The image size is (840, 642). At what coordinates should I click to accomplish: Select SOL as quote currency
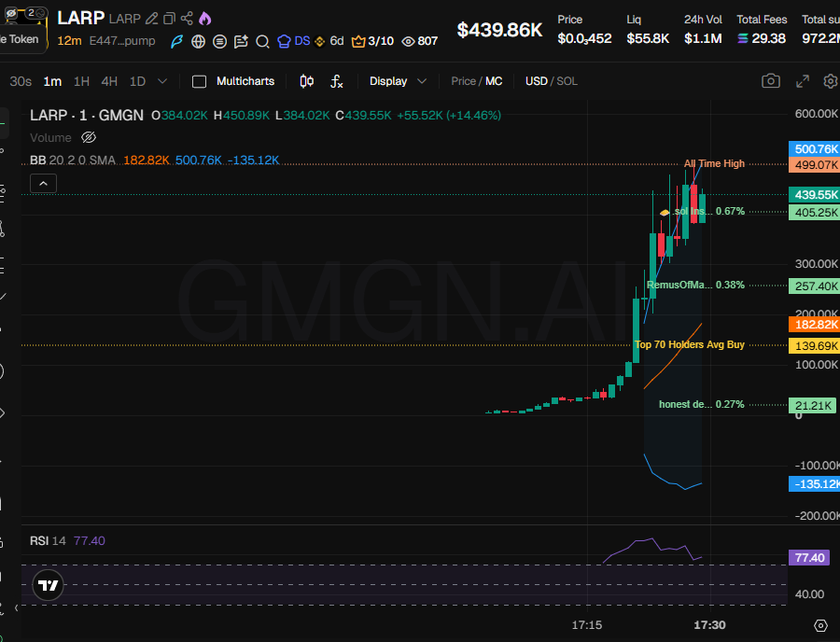[567, 81]
